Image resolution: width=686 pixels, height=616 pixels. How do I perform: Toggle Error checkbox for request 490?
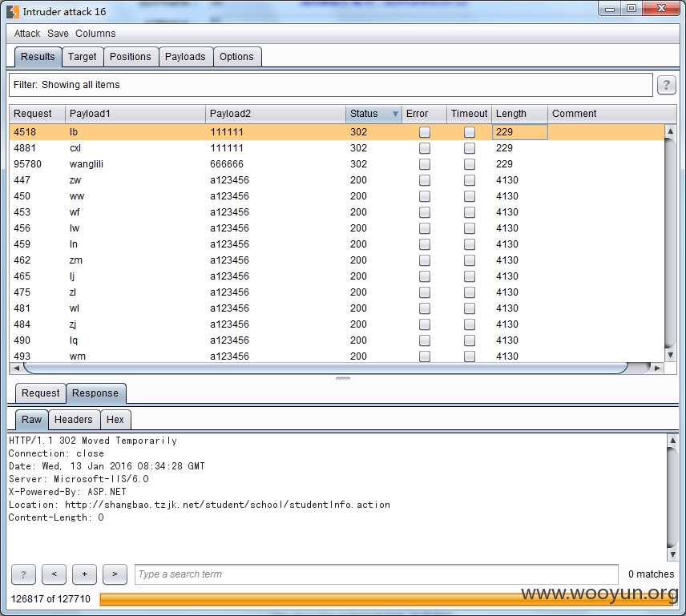tap(425, 340)
